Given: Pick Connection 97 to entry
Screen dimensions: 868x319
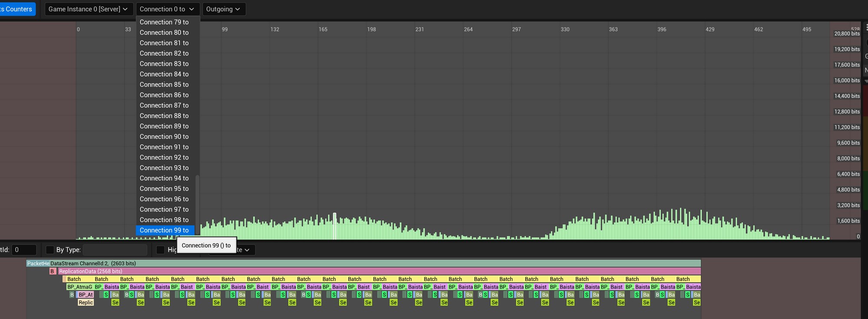Looking at the screenshot, I should click(x=165, y=209).
